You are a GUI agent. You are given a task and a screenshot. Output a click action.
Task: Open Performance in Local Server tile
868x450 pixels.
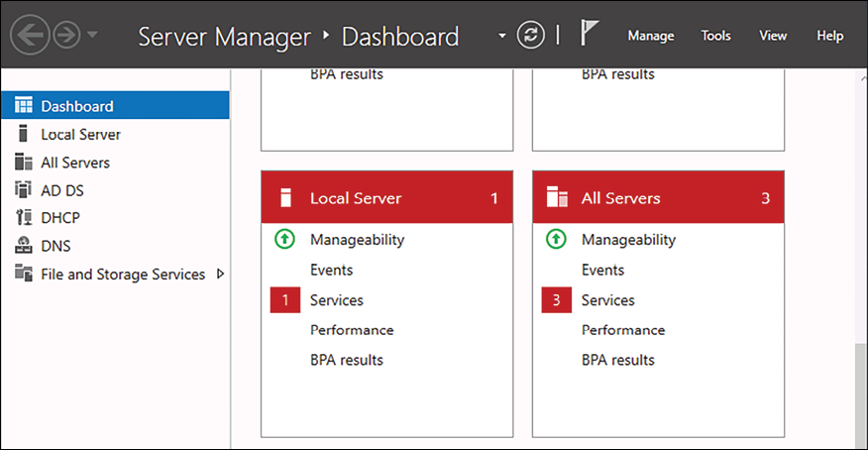352,330
